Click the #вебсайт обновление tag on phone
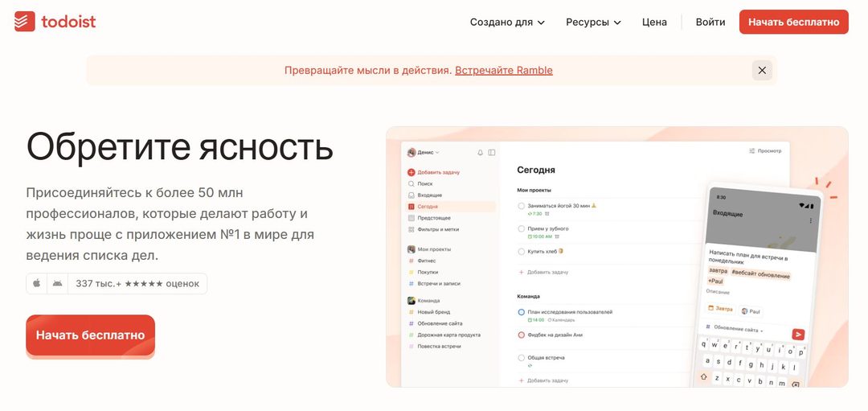Viewport: 868px width, 411px height. [x=760, y=274]
